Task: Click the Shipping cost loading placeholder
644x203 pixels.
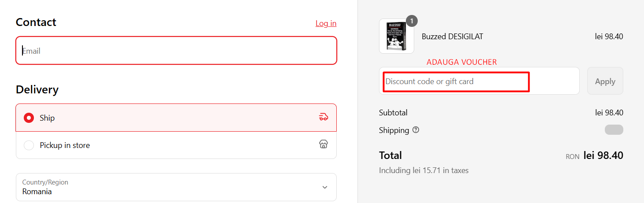Action: click(614, 130)
